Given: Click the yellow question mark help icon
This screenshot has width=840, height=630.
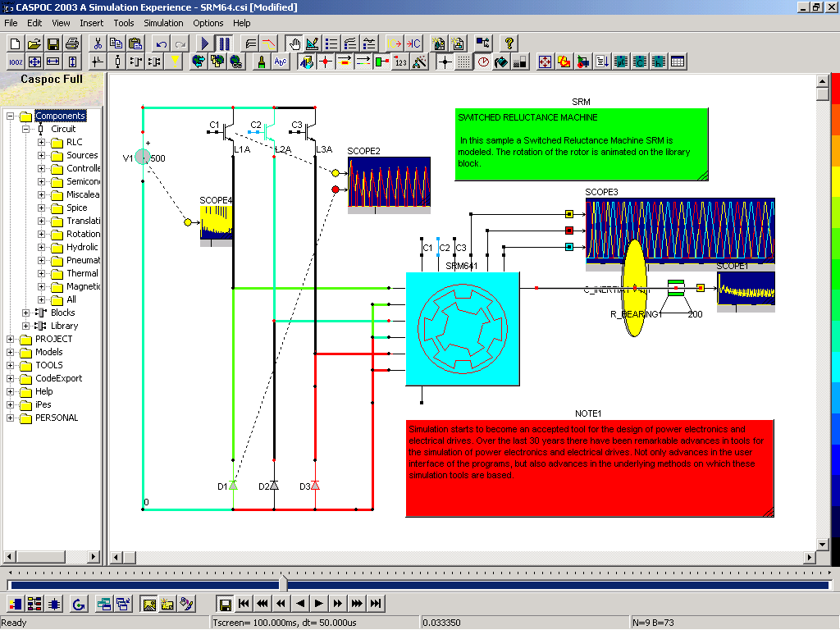Looking at the screenshot, I should 509,43.
